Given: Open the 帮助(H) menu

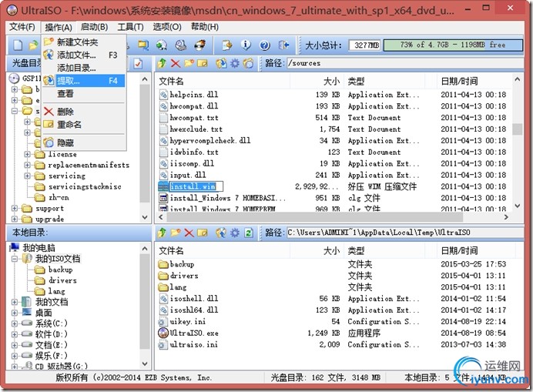Looking at the screenshot, I should [x=205, y=27].
